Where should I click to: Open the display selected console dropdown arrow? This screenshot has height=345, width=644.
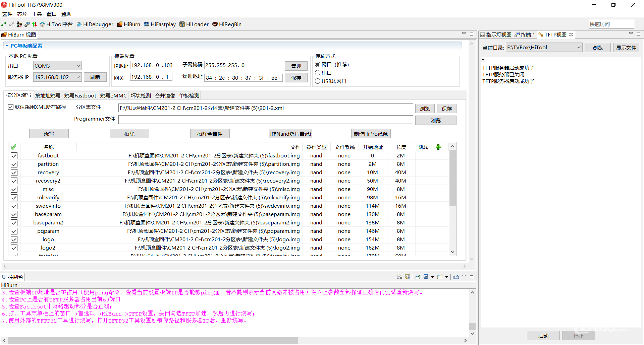tap(432, 277)
